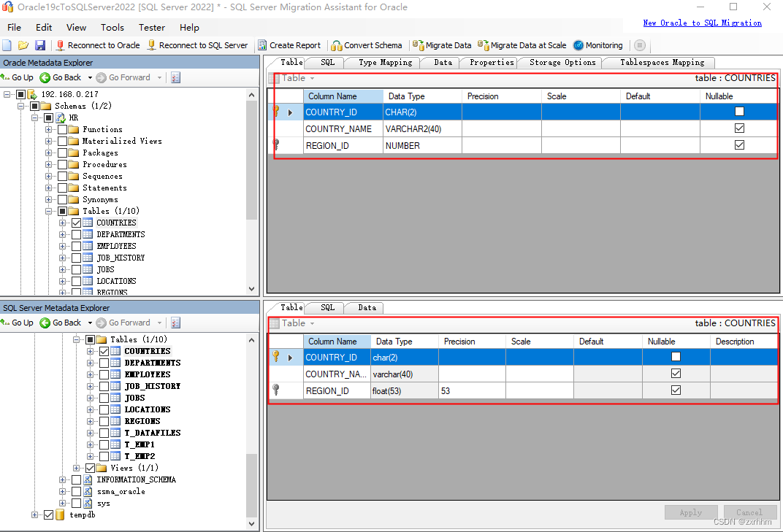Collapse the Oracle Tables (1/10) folder
The image size is (783, 532).
click(48, 211)
